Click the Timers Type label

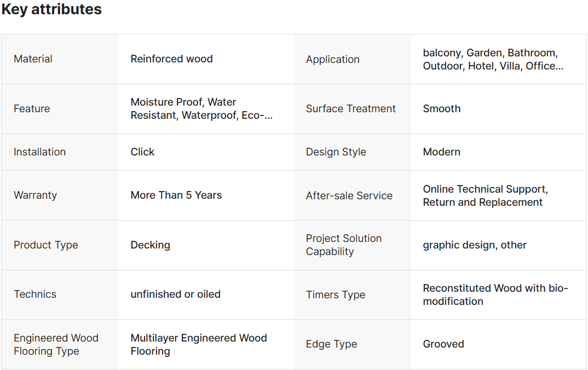pos(335,295)
